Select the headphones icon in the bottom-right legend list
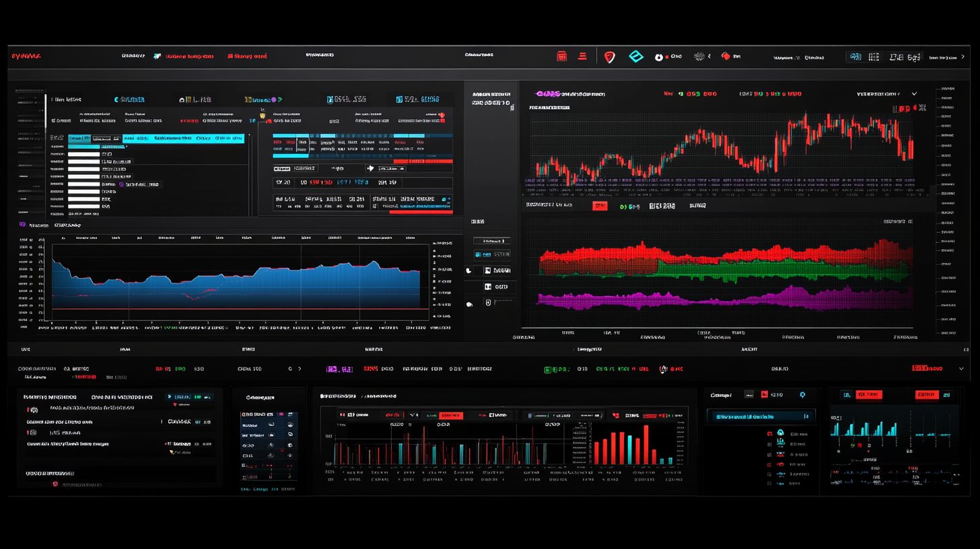Screen dimensions: 980x549 tap(780, 432)
